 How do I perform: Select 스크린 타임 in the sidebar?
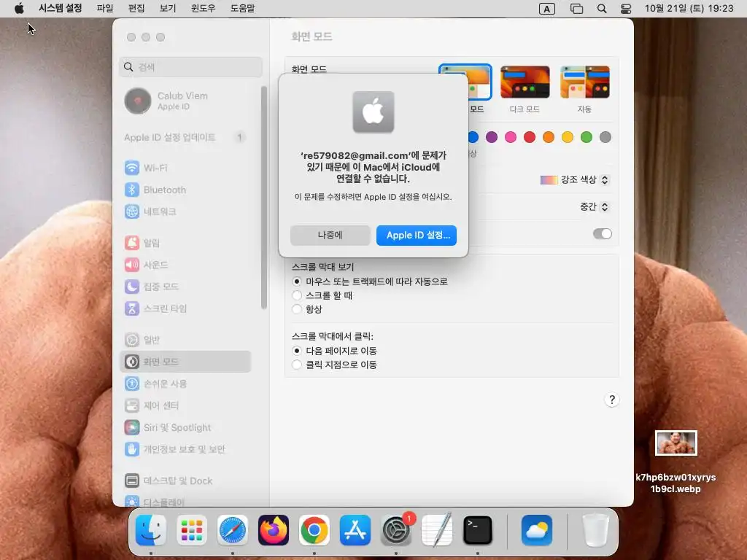(x=186, y=308)
